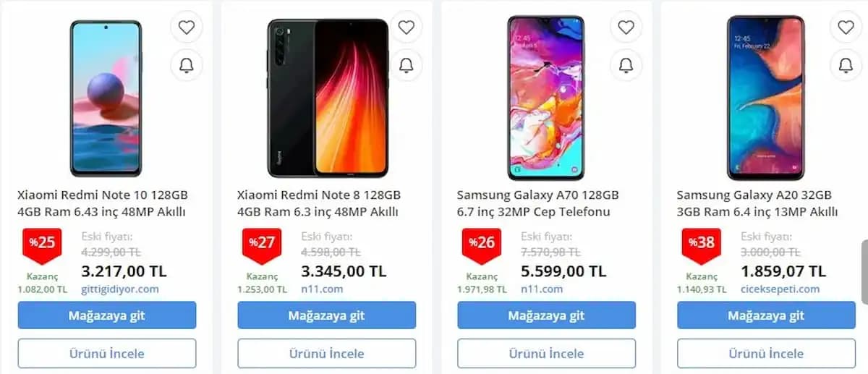Click Mağazaya git for Samsung Galaxy A70
Viewport: 868px width, 374px height.
point(547,315)
